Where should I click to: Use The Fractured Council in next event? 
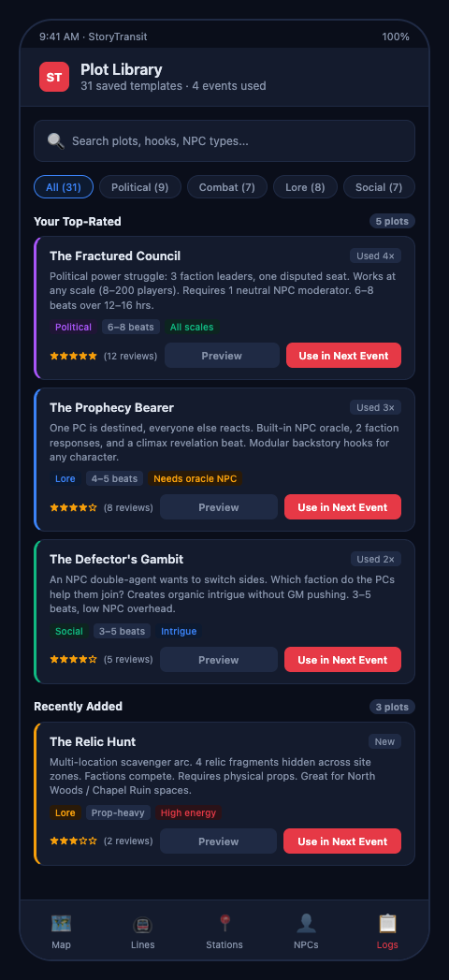[x=343, y=355]
